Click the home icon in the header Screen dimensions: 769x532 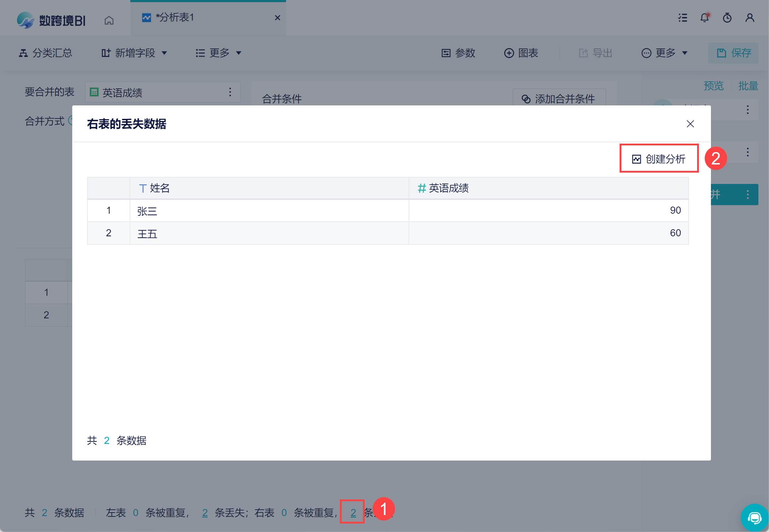[109, 21]
